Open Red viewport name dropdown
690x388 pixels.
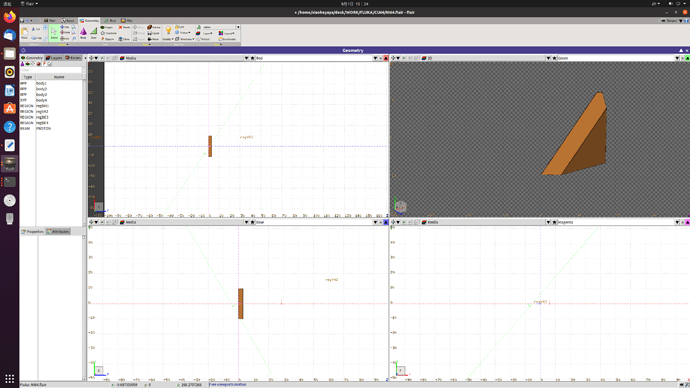coord(375,58)
